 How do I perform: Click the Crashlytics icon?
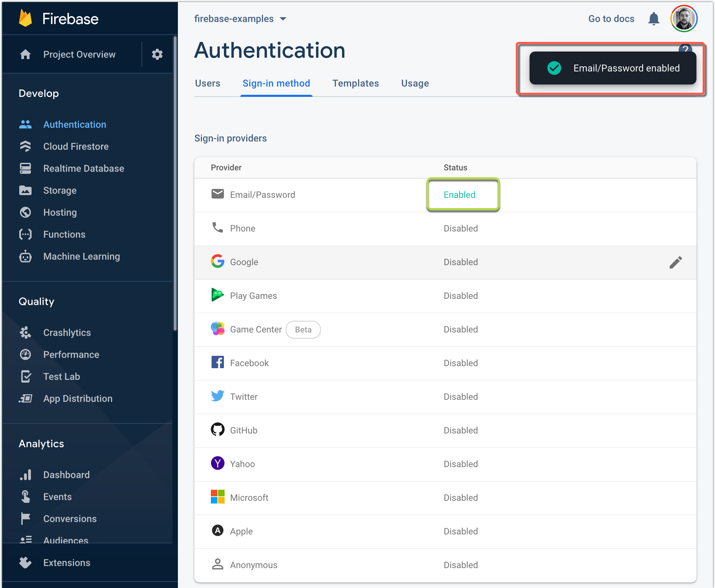pos(25,332)
